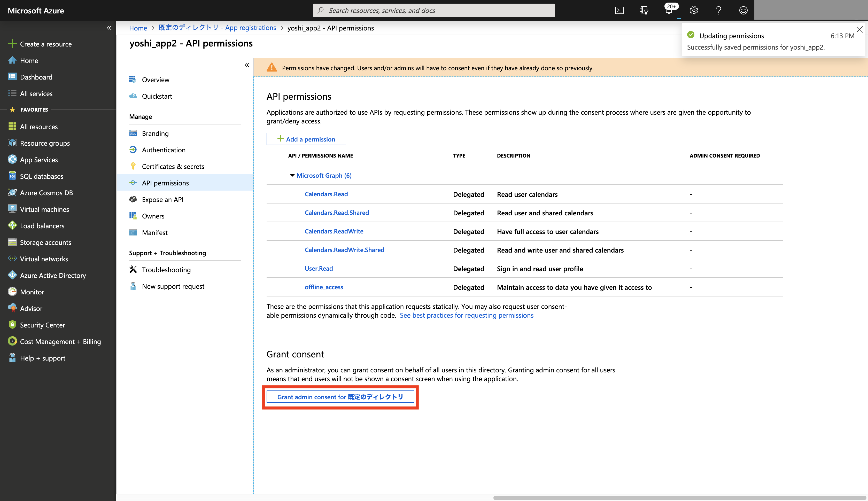
Task: Click the Create a resource plus icon
Action: 12,44
